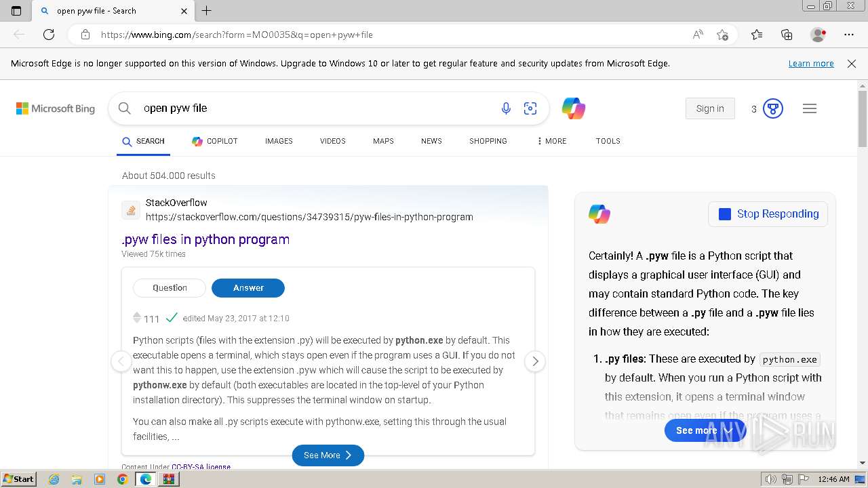Viewport: 868px width, 488px height.
Task: Open the stackoverflow.com result URL
Action: point(309,217)
